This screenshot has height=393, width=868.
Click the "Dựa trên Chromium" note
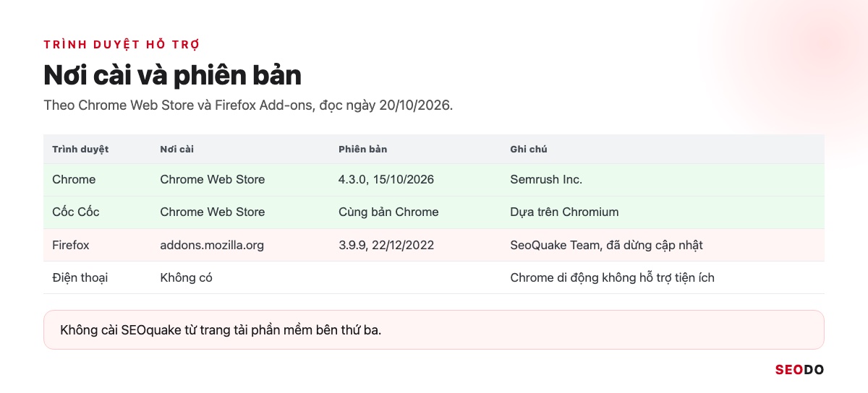(x=564, y=212)
